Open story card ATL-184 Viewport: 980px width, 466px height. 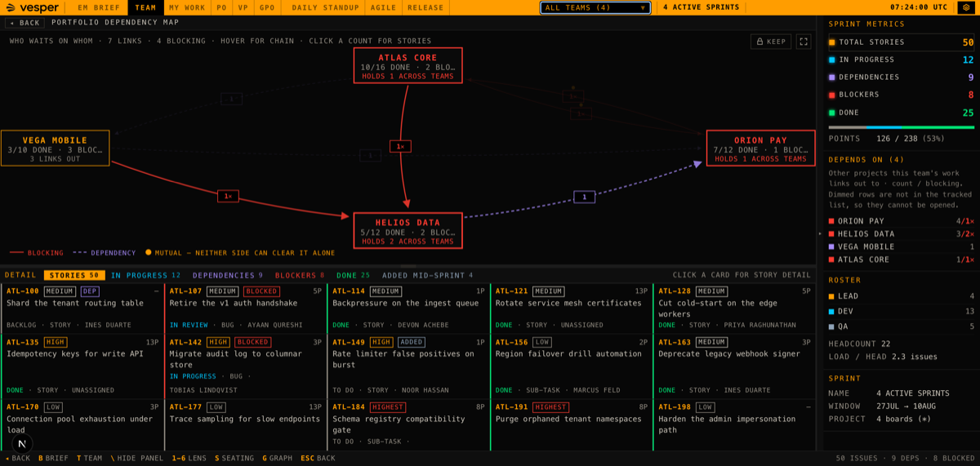(x=408, y=424)
